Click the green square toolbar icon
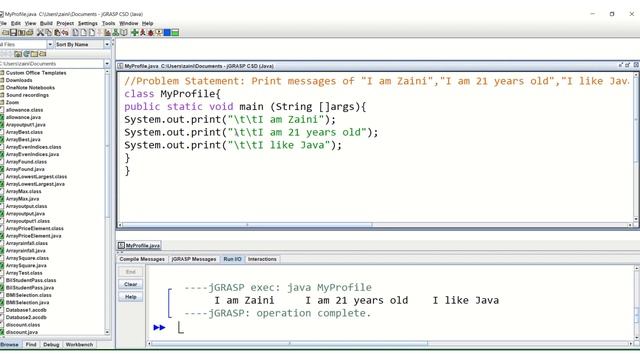 tap(175, 32)
